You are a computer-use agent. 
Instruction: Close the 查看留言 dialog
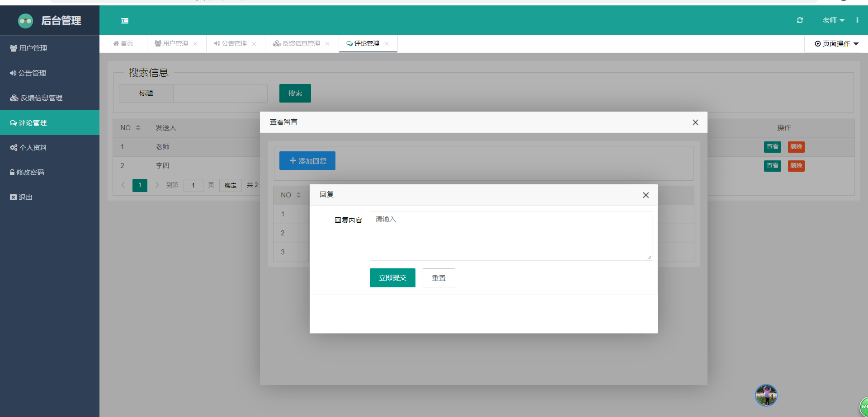(695, 122)
